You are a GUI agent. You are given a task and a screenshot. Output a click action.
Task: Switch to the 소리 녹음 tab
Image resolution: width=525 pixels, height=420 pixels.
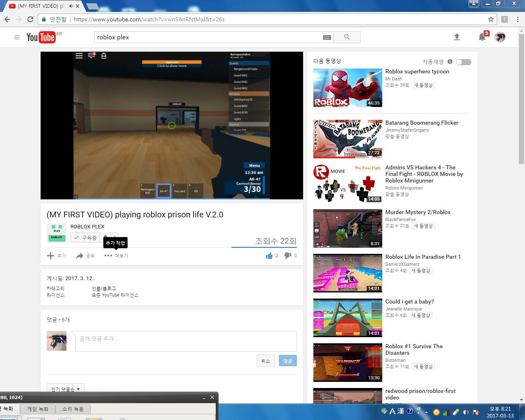(73, 409)
